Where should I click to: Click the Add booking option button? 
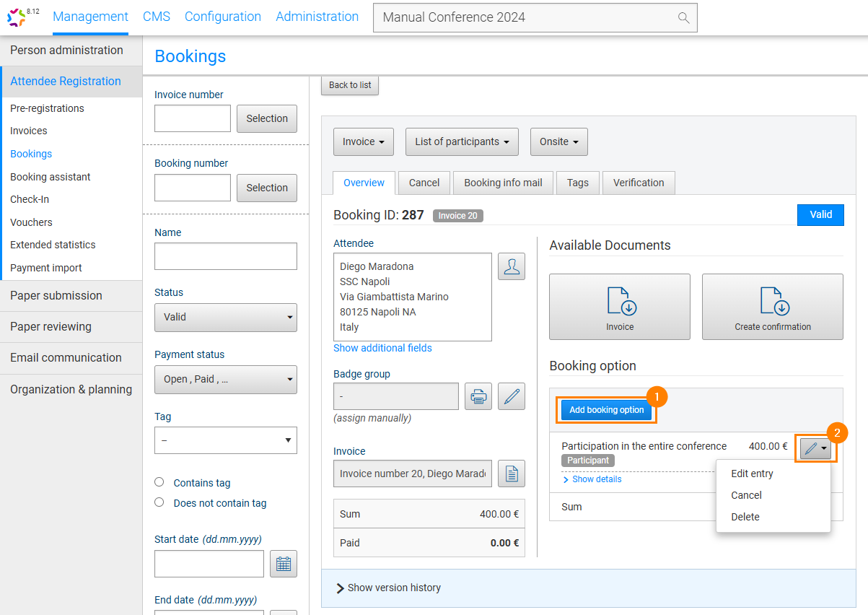coord(606,410)
